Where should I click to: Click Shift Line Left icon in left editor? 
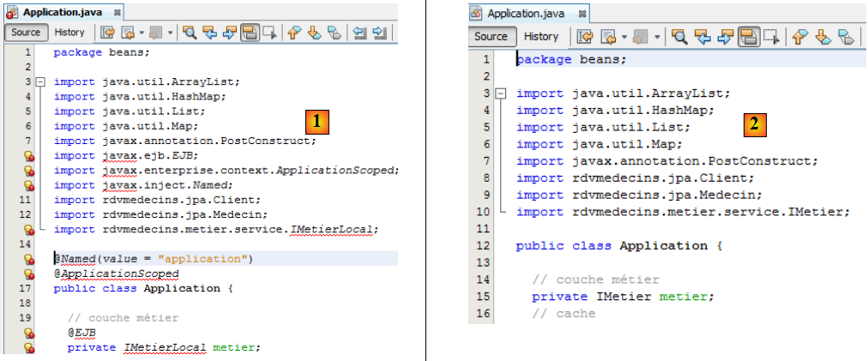click(360, 33)
